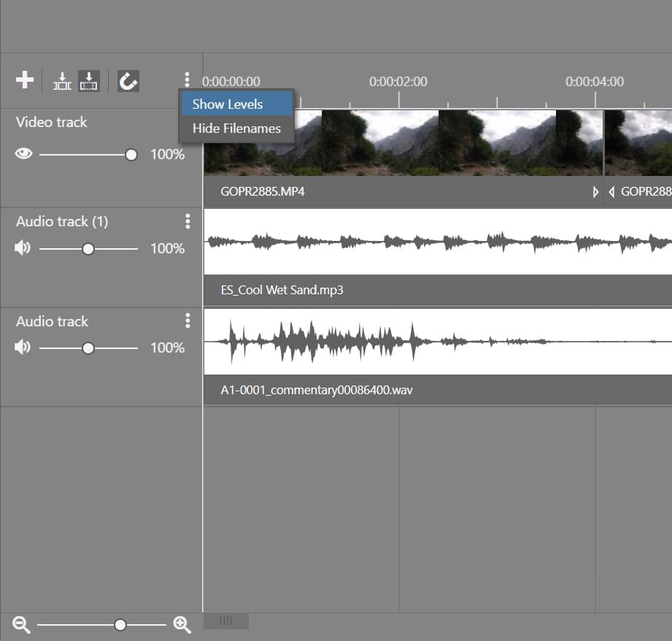
Task: Select the bottom Audio track header label
Action: (x=52, y=321)
